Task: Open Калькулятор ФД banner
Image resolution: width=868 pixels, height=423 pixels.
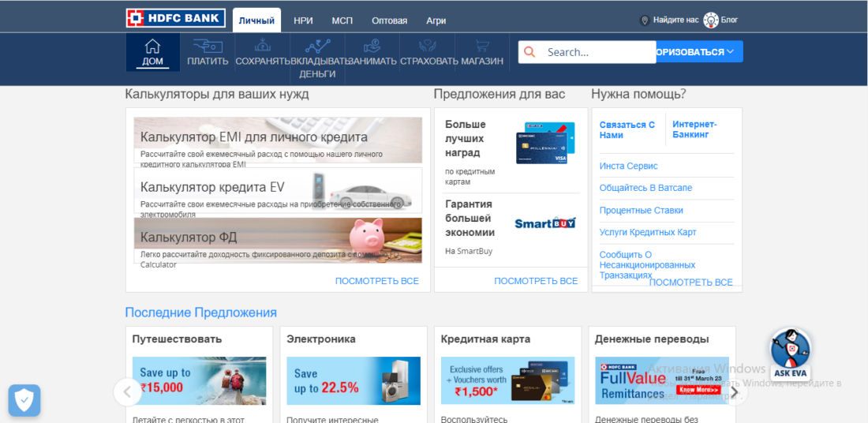Action: click(x=278, y=240)
